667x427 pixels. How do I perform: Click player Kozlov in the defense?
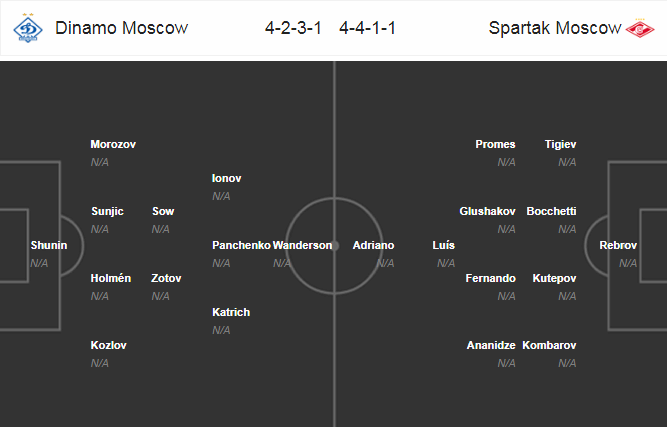[108, 345]
